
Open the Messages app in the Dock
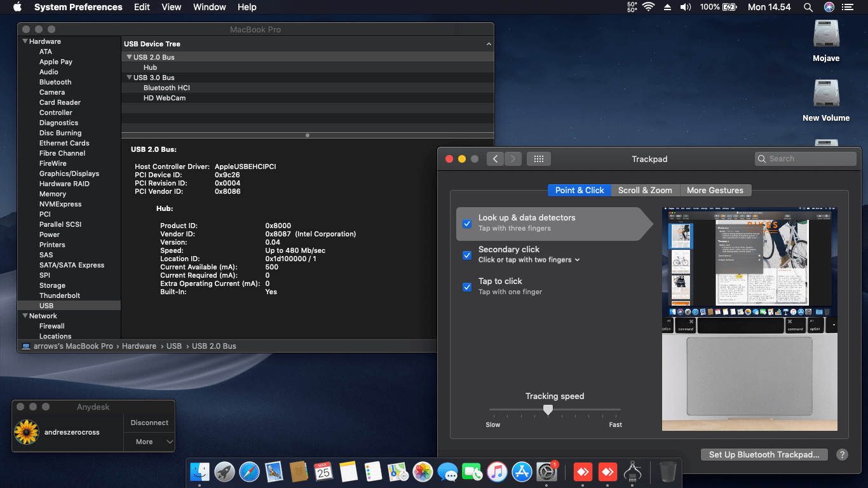447,472
